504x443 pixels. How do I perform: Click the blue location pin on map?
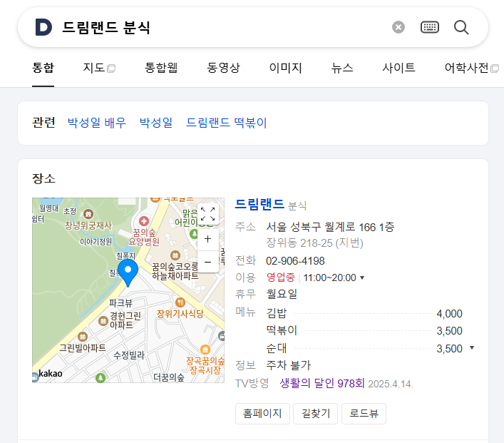128,273
